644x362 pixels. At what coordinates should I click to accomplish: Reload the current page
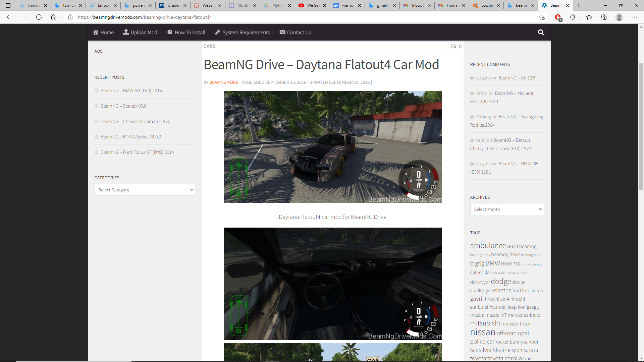(39, 17)
